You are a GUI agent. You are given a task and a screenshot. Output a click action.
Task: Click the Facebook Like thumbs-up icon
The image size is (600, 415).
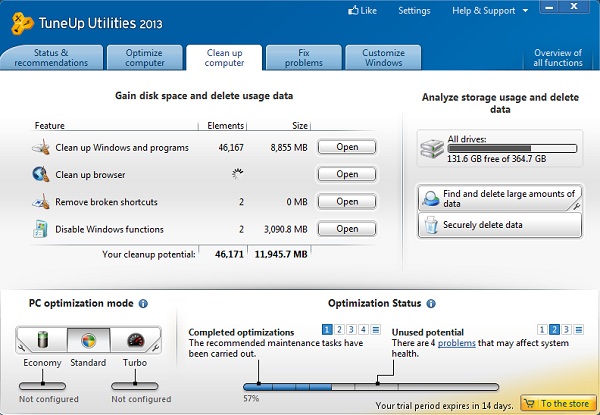click(x=353, y=11)
